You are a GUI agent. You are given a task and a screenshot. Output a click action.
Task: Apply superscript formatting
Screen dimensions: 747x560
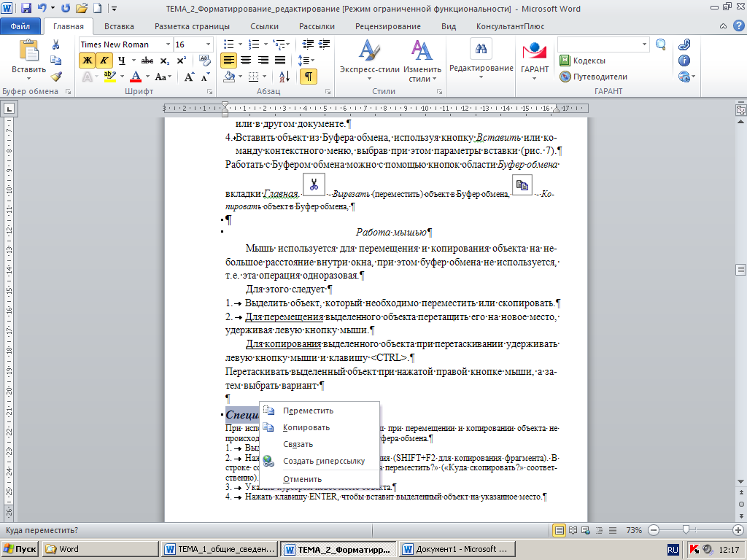coord(181,61)
